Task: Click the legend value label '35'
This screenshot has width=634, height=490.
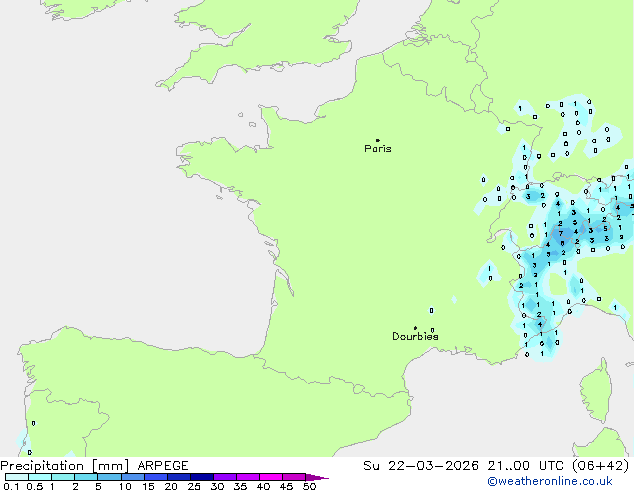Action: 240,487
